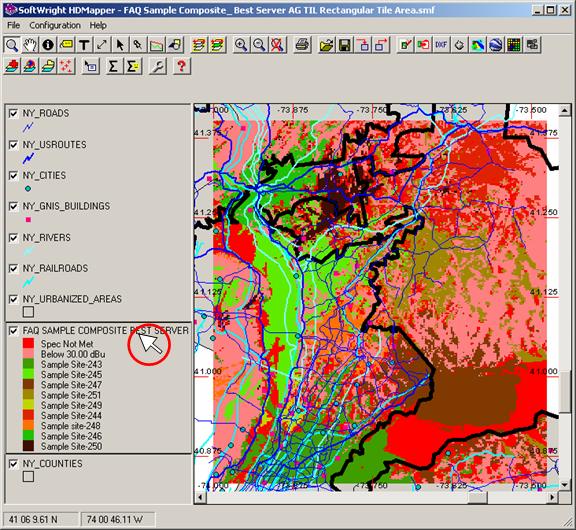The height and width of the screenshot is (530, 576).
Task: Click the Zoom Out magnifier with minus
Action: pyautogui.click(x=259, y=45)
